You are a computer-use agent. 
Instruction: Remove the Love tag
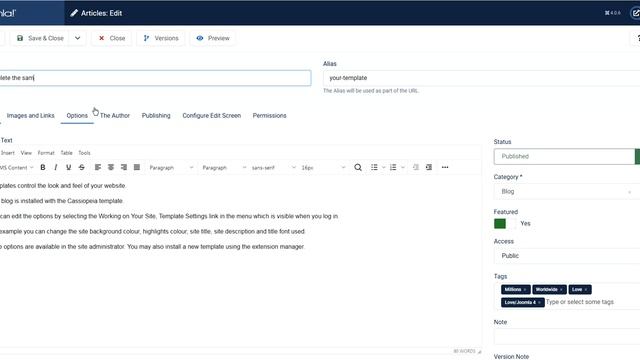click(586, 289)
